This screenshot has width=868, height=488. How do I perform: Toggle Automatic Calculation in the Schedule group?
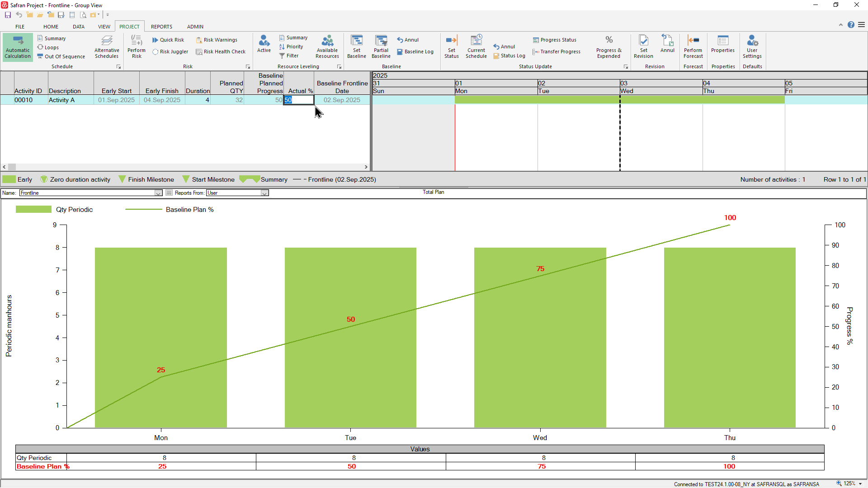coord(18,47)
